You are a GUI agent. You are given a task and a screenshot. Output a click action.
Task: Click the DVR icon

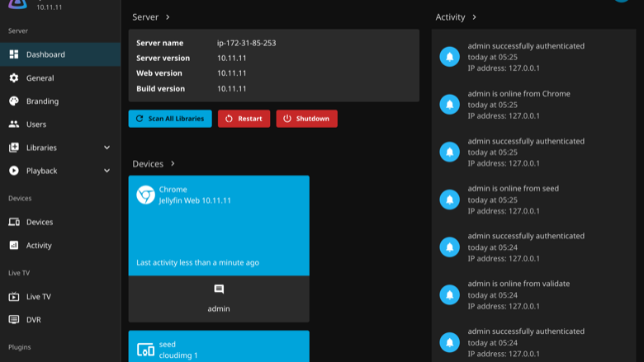click(x=14, y=319)
